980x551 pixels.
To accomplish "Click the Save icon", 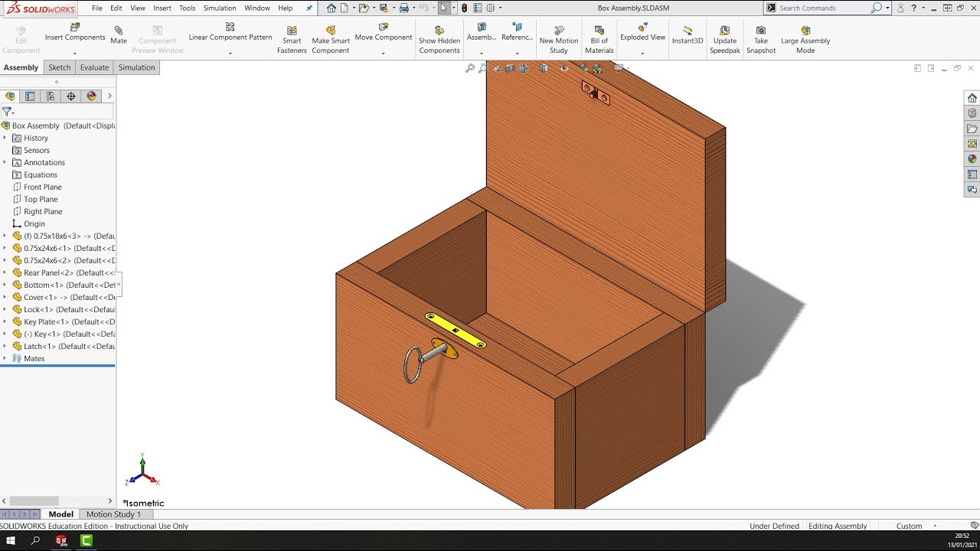I will [384, 8].
